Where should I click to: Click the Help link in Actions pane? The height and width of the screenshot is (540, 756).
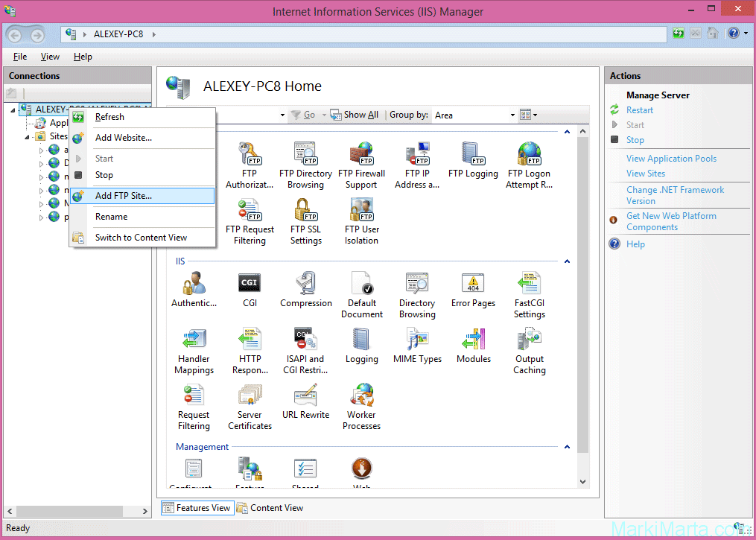tap(635, 244)
